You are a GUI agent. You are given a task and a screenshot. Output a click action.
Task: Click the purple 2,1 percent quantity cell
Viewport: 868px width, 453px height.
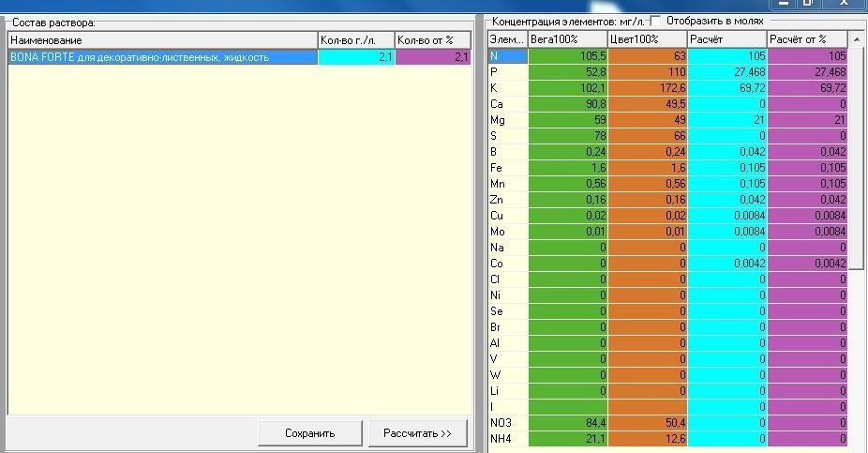[433, 57]
